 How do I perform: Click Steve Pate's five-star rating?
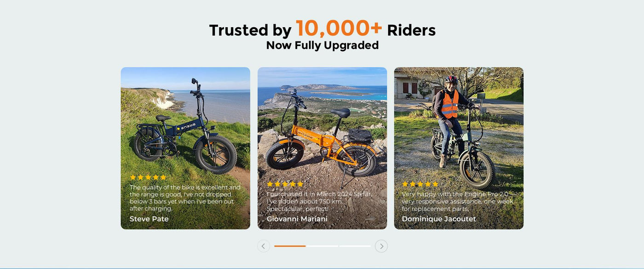pos(148,177)
